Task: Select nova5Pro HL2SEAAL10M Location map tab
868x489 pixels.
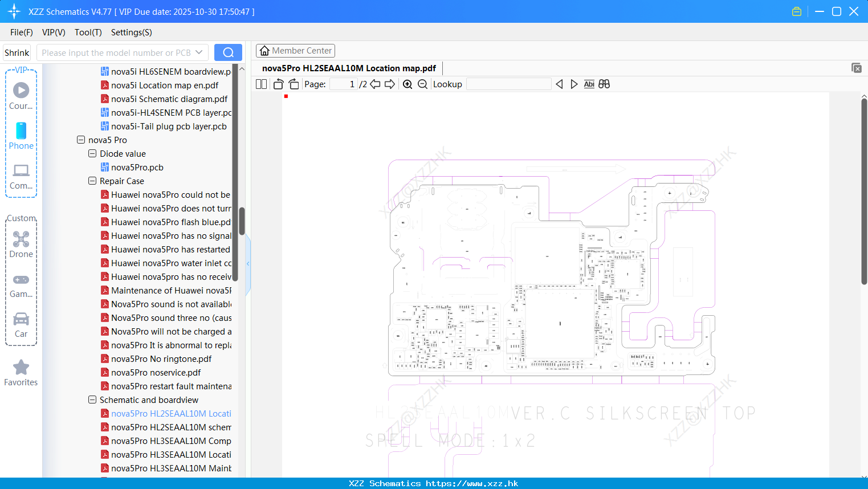Action: coord(349,68)
